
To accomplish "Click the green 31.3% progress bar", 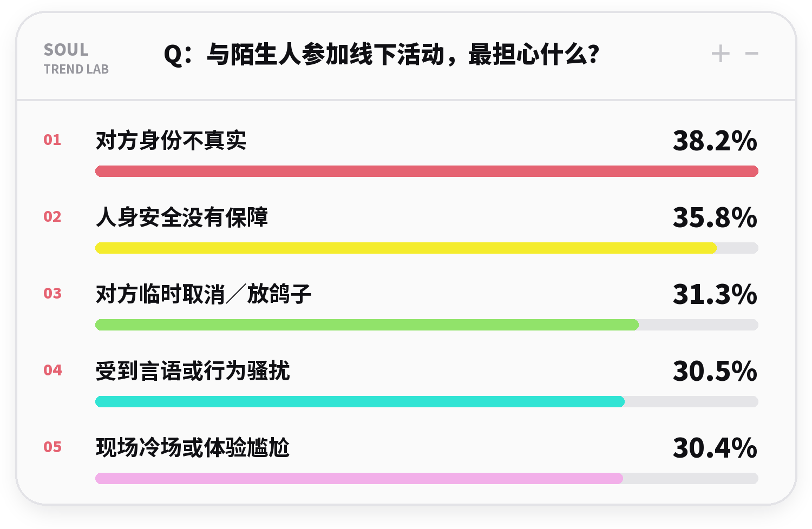I will (367, 325).
